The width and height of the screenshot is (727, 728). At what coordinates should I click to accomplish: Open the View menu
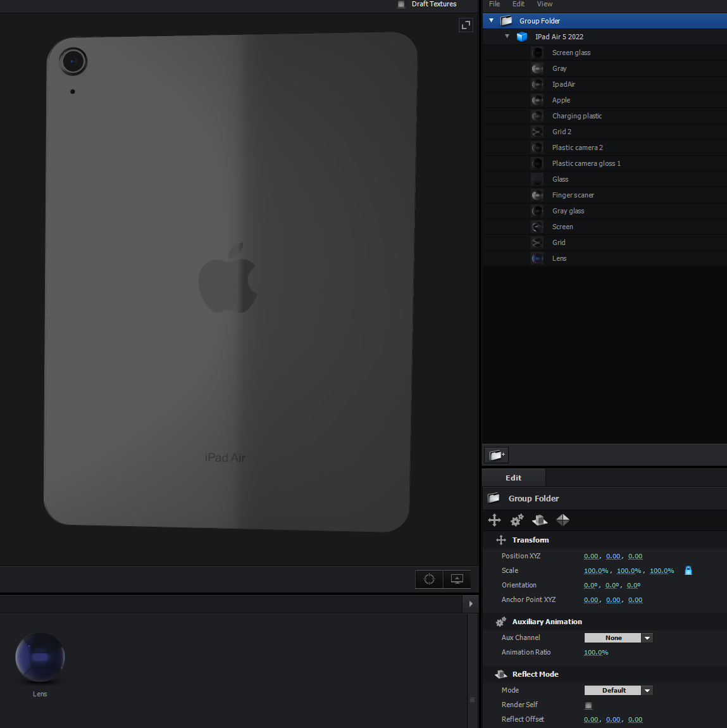coord(545,4)
